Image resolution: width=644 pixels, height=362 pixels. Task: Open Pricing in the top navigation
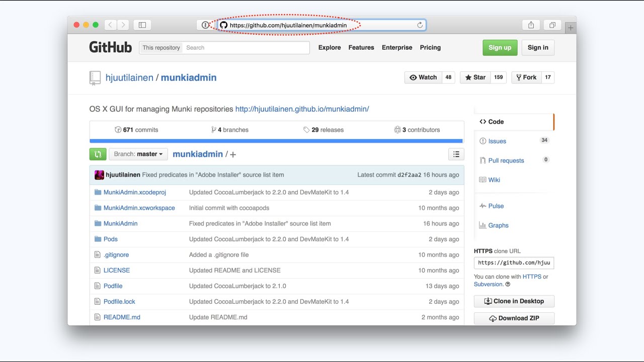430,47
